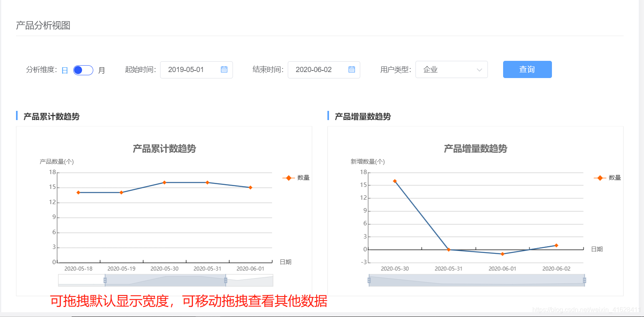Screen dimensions: 644x317
Task: Click x-axis label 2020-06-02 in increment chart
Action: point(556,269)
